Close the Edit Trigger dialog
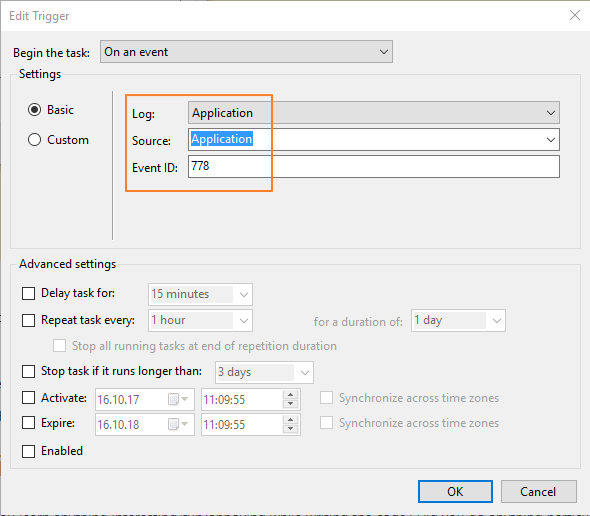The height and width of the screenshot is (516, 590). click(x=575, y=15)
